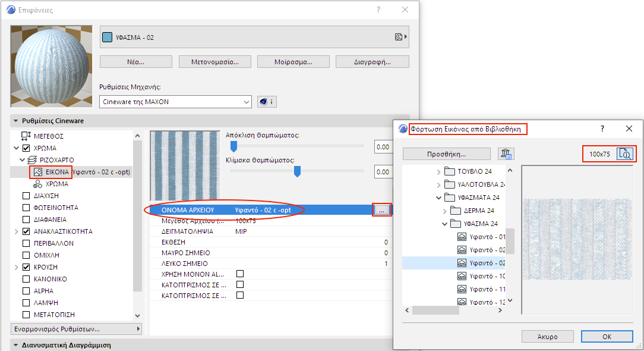Image resolution: width=644 pixels, height=351 pixels.
Task: Click the Κλίμακα Θαμπώματος slider handle
Action: click(x=298, y=171)
